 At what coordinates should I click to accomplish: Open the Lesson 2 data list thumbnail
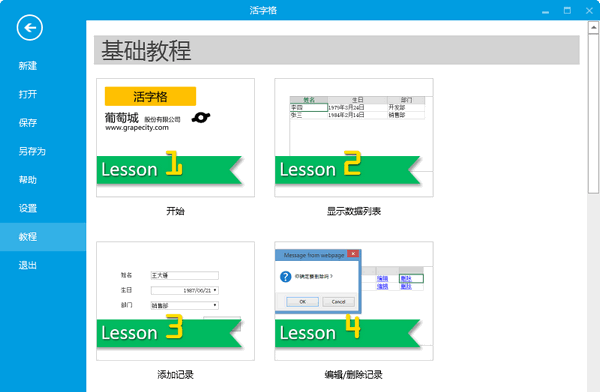(354, 138)
